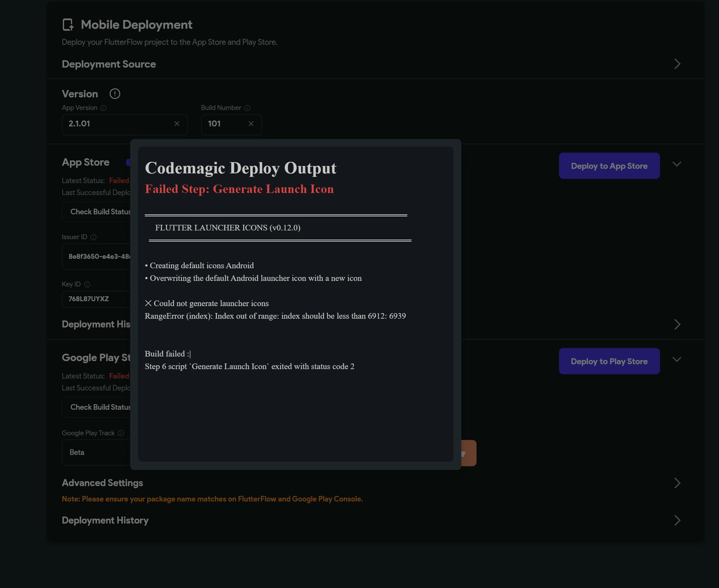This screenshot has width=719, height=588.
Task: Click the Key ID info icon
Action: pyautogui.click(x=87, y=285)
